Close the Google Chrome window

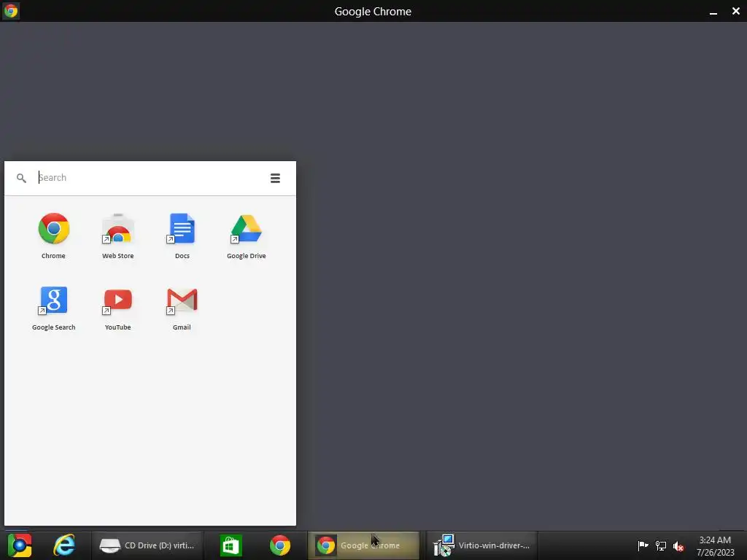tap(735, 11)
